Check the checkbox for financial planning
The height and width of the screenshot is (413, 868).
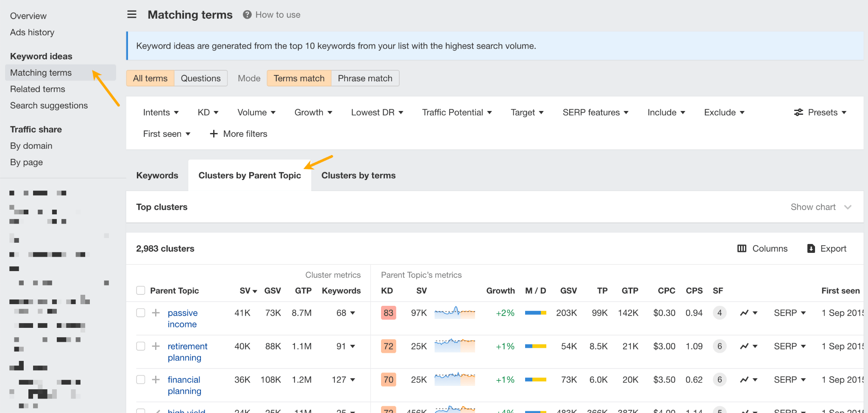coord(140,380)
